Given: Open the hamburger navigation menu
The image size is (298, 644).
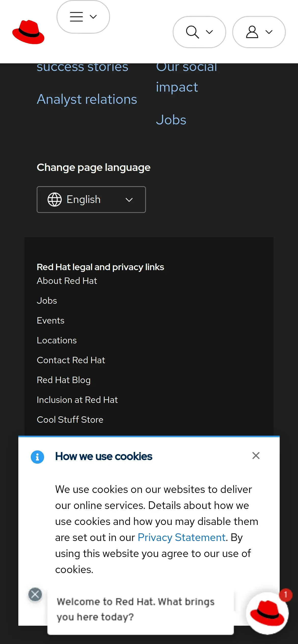Looking at the screenshot, I should click(x=83, y=17).
